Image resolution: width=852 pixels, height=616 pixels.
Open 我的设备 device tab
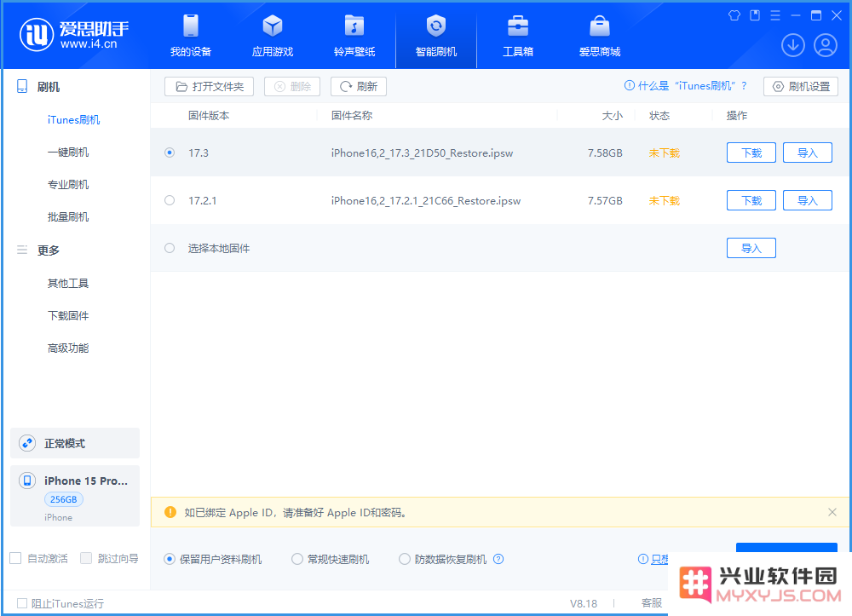coord(191,36)
